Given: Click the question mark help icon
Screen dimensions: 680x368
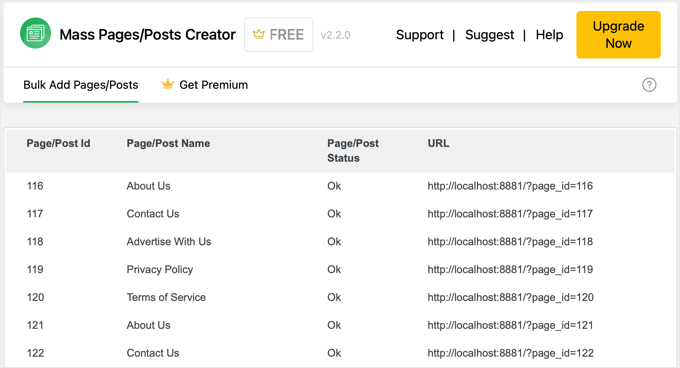Looking at the screenshot, I should click(x=649, y=85).
